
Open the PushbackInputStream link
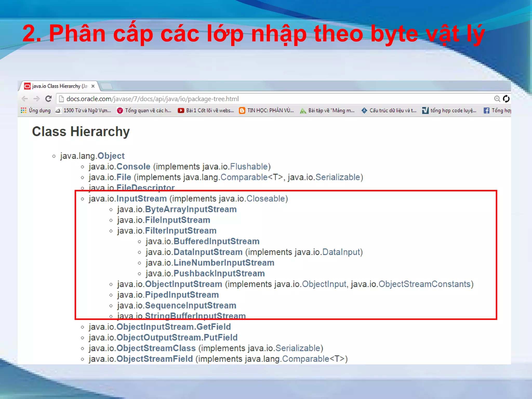(219, 273)
